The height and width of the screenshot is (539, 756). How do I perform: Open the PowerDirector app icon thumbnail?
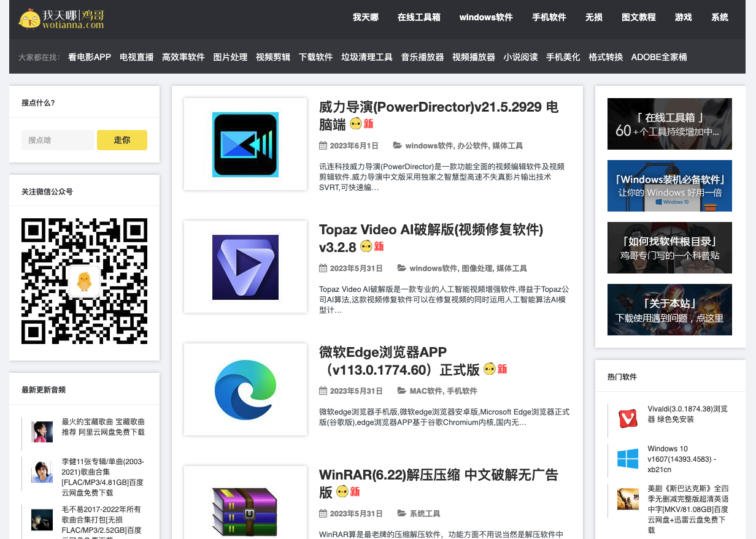point(245,144)
